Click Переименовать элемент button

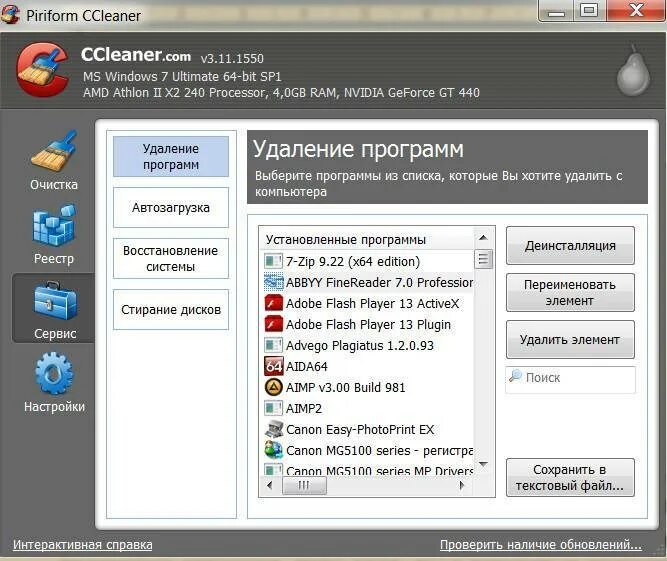click(x=570, y=293)
